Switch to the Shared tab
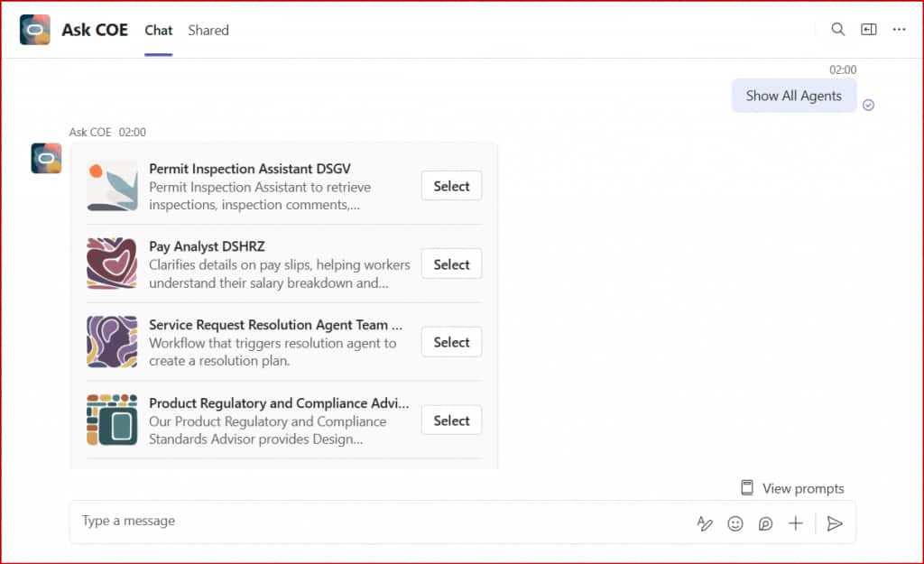This screenshot has height=564, width=924. point(208,30)
